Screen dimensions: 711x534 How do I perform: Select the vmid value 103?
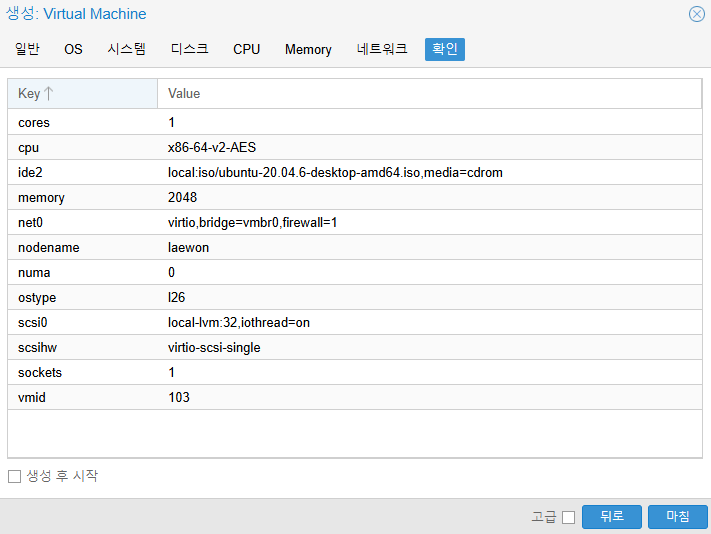(179, 398)
